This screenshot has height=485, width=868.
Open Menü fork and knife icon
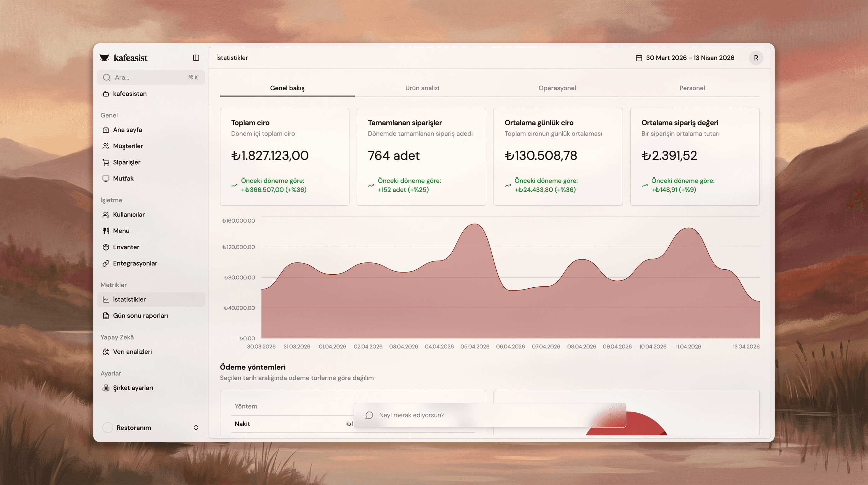click(x=106, y=231)
